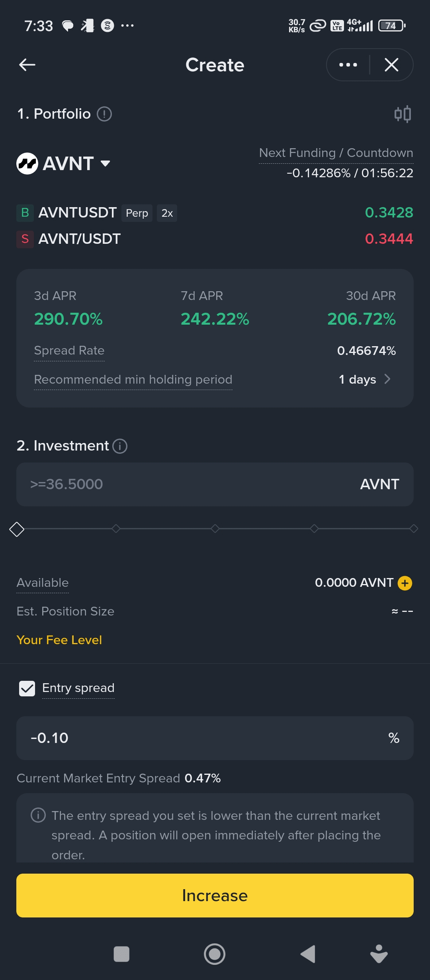Tap the Next Funding / Countdown label
Image resolution: width=430 pixels, height=980 pixels.
click(336, 153)
